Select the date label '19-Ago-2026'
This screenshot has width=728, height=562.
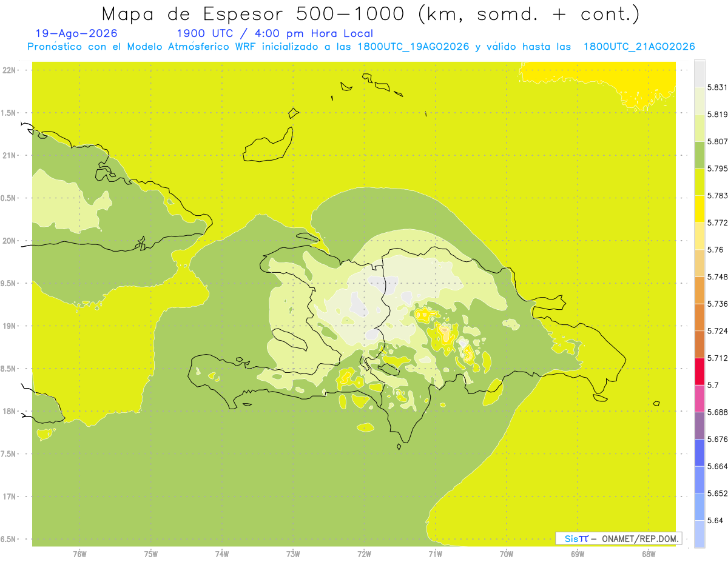pyautogui.click(x=76, y=33)
